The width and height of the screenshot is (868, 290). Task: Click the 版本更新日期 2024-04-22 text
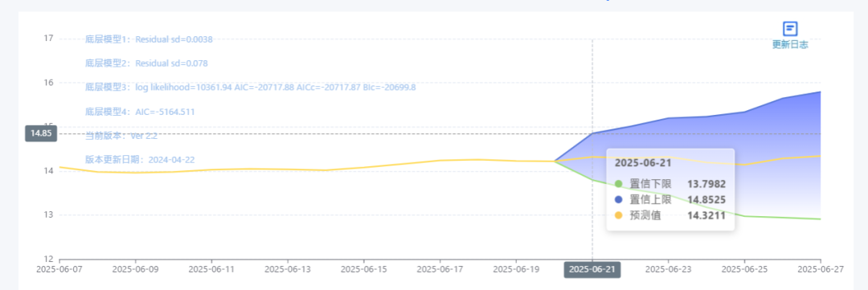point(140,159)
